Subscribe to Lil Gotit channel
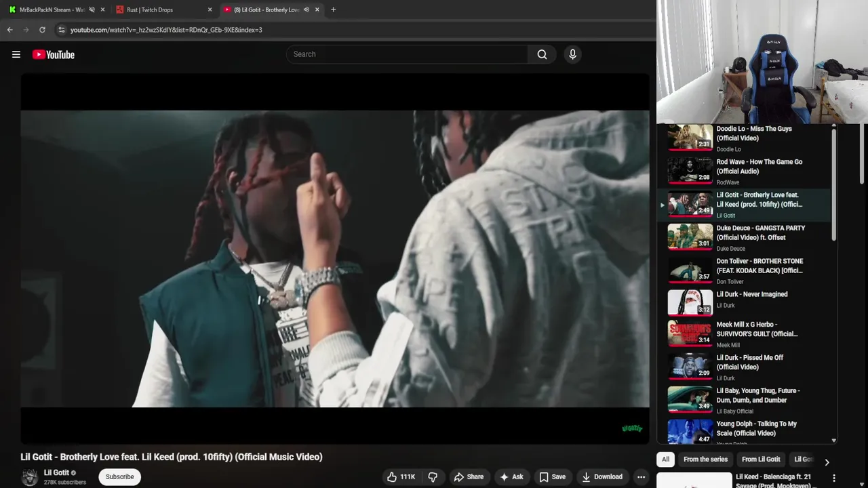Viewport: 868px width, 488px height. [119, 476]
